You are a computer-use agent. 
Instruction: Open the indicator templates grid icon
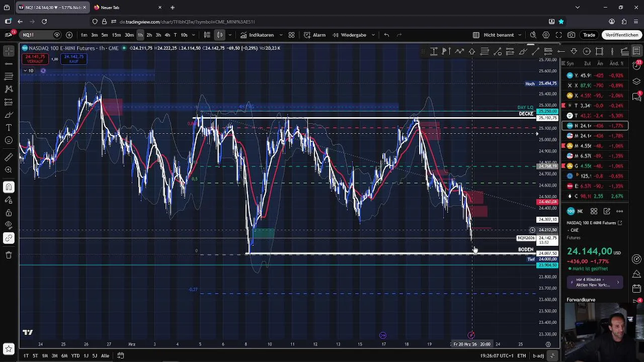[x=291, y=35]
